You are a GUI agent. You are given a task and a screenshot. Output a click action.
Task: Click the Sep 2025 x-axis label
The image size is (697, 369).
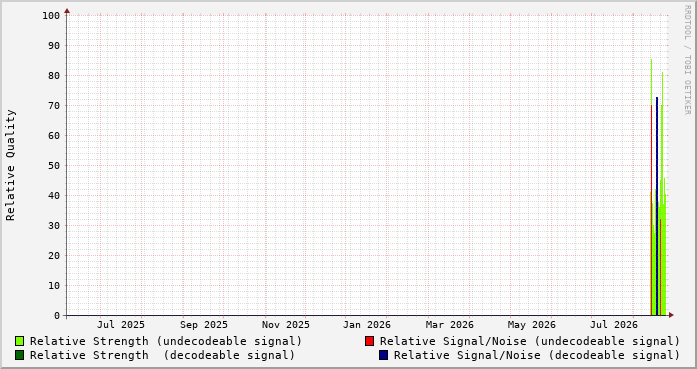tap(204, 325)
